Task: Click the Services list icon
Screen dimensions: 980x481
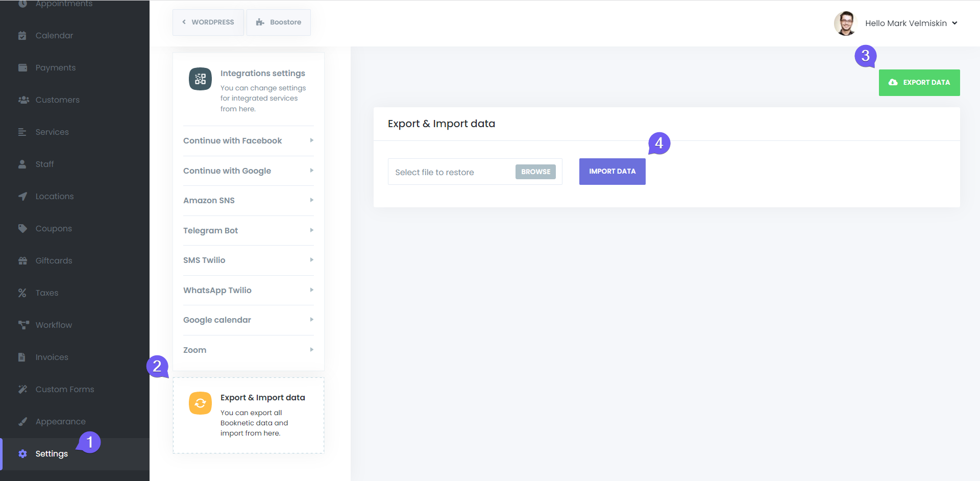Action: click(22, 132)
